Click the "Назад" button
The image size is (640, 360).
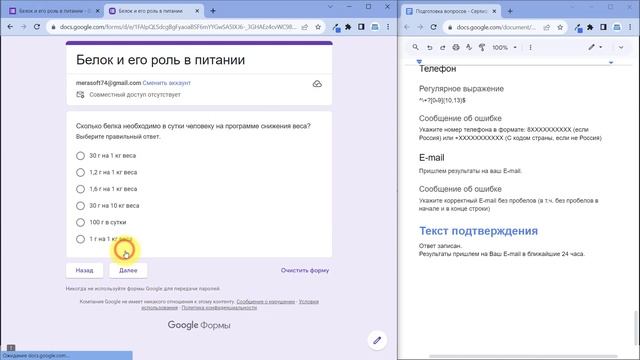tap(84, 270)
